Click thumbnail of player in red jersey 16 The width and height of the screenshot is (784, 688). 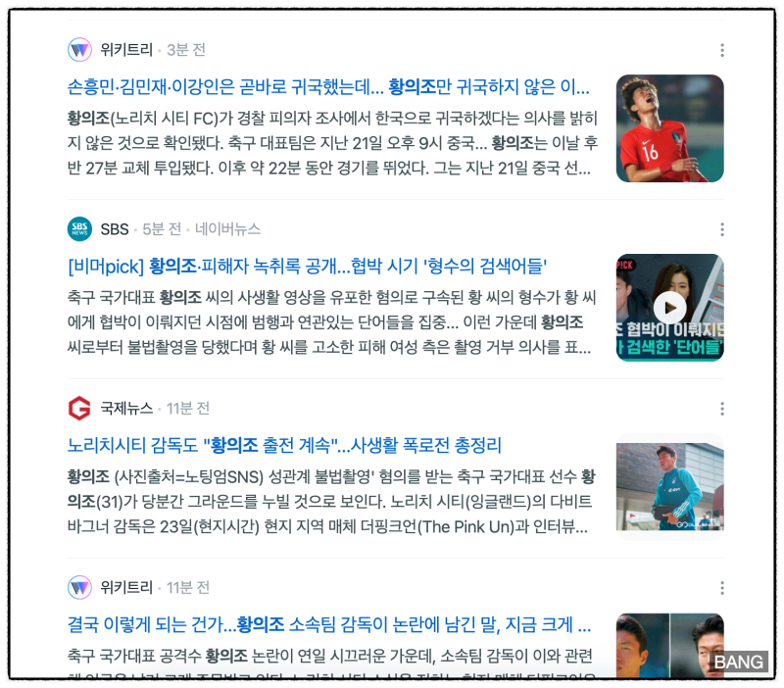point(669,128)
